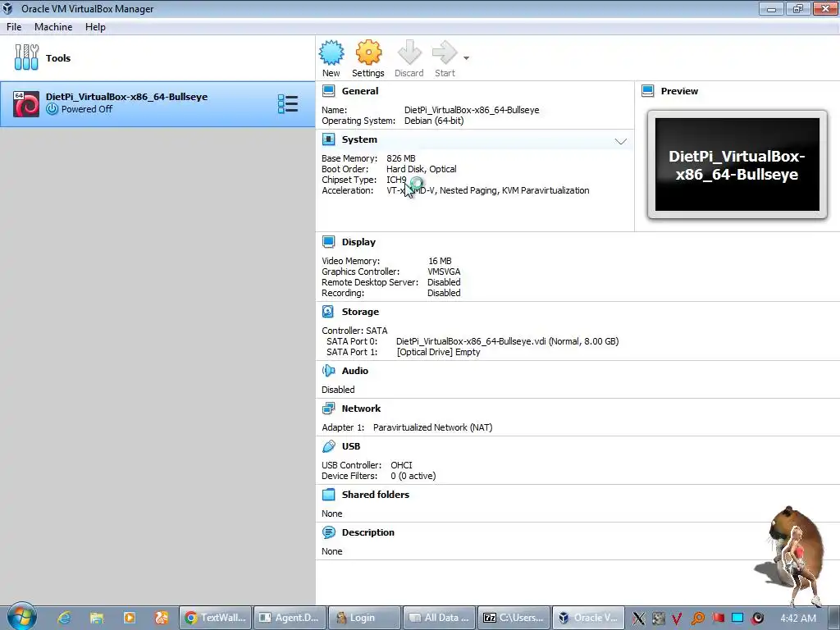Click the Preview panel monitor icon
Image resolution: width=840 pixels, height=630 pixels.
648,90
